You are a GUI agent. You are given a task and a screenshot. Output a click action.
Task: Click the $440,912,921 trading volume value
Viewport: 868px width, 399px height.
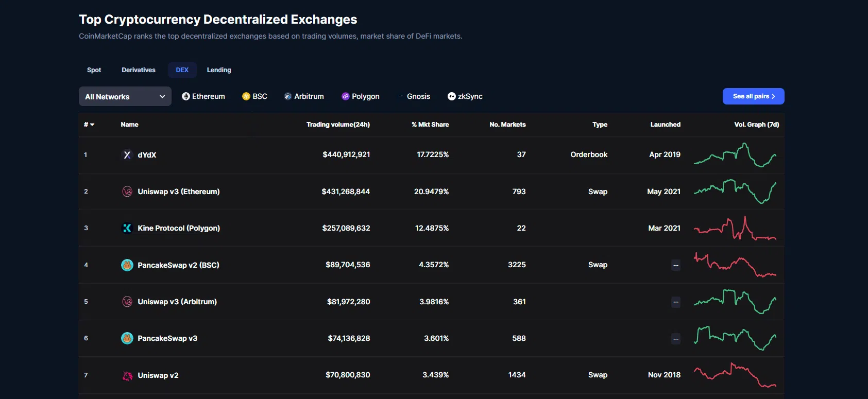pos(346,154)
